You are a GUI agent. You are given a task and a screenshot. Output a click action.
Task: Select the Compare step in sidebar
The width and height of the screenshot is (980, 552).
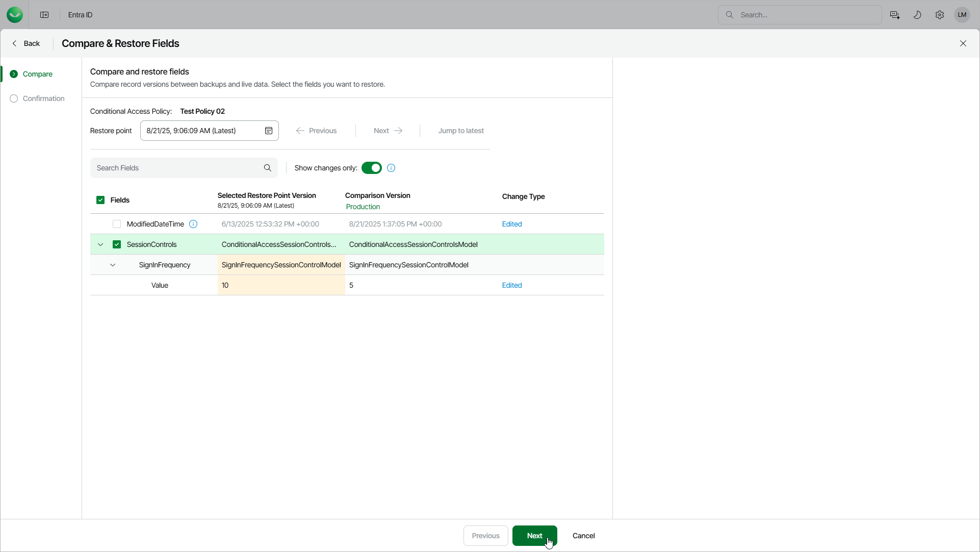click(37, 74)
